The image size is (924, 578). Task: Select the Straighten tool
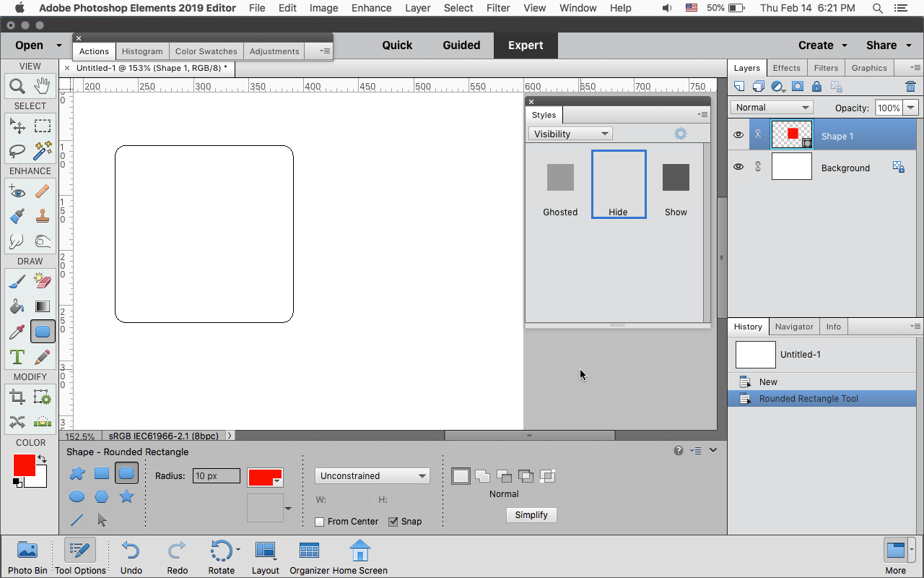43,422
